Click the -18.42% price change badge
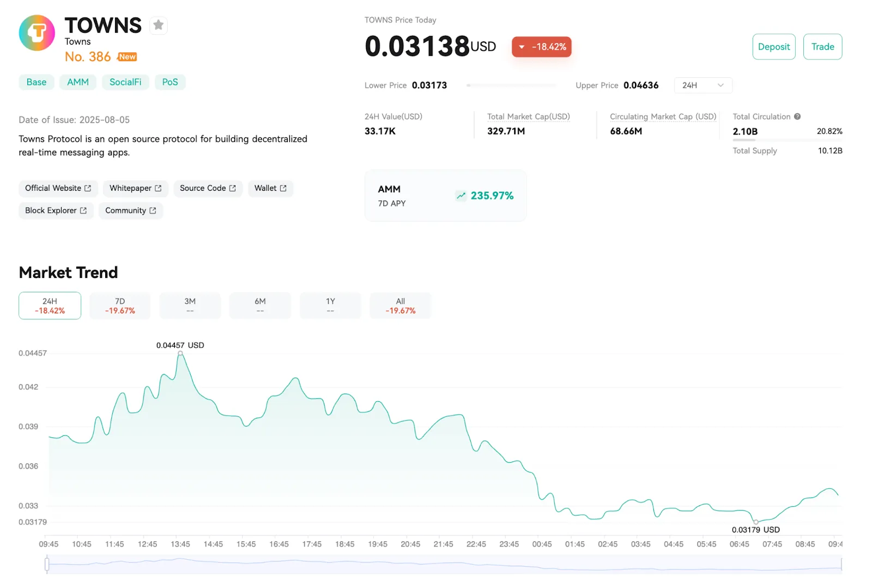 [x=542, y=47]
